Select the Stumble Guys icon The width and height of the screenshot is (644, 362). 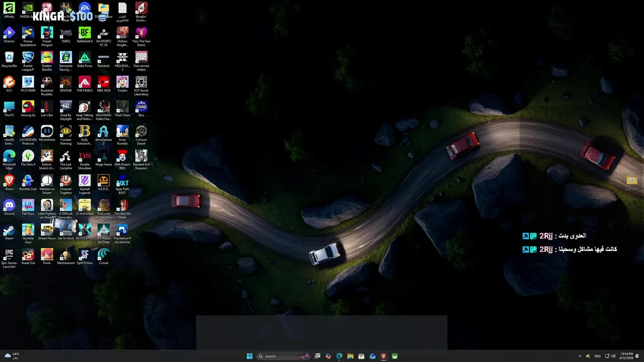(x=28, y=233)
